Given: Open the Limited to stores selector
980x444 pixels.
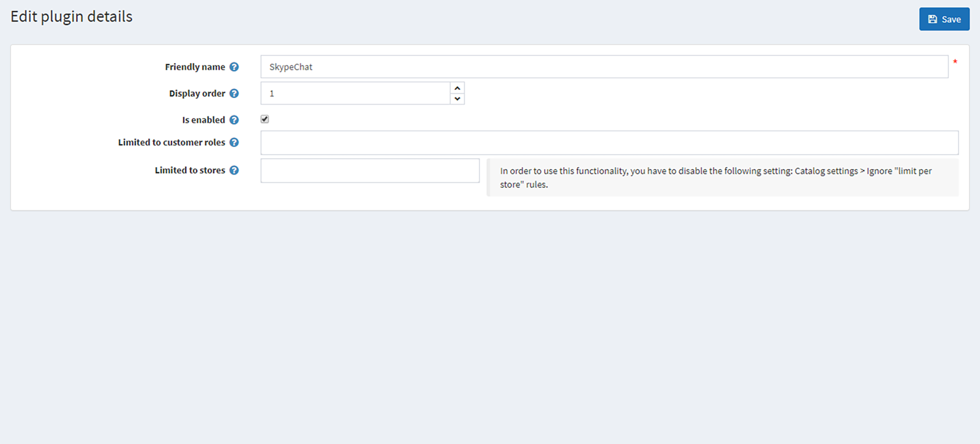Looking at the screenshot, I should tap(370, 170).
